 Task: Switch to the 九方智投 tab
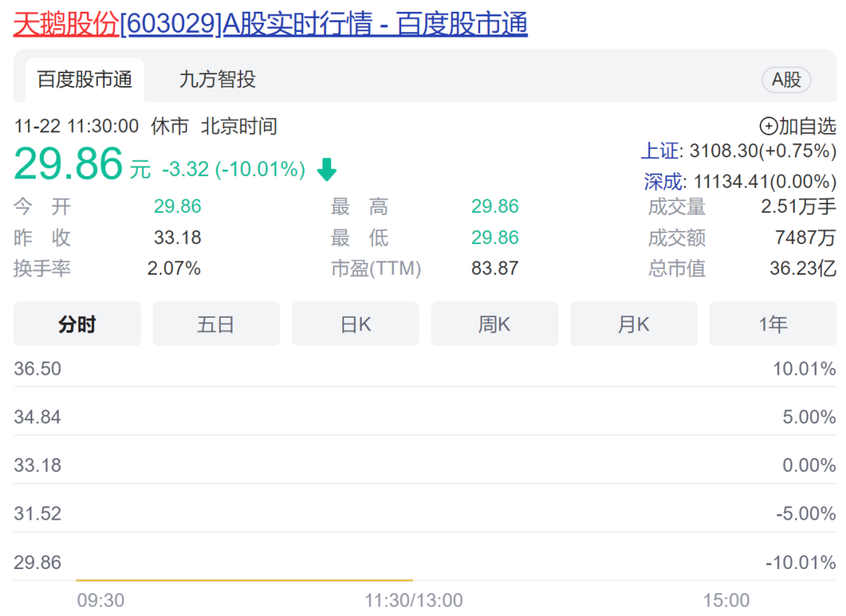point(218,80)
